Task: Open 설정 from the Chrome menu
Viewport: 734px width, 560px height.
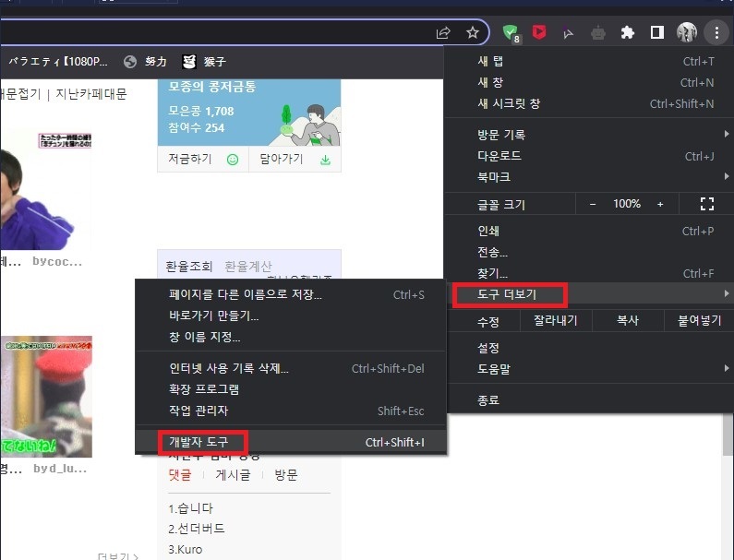Action: click(x=590, y=348)
